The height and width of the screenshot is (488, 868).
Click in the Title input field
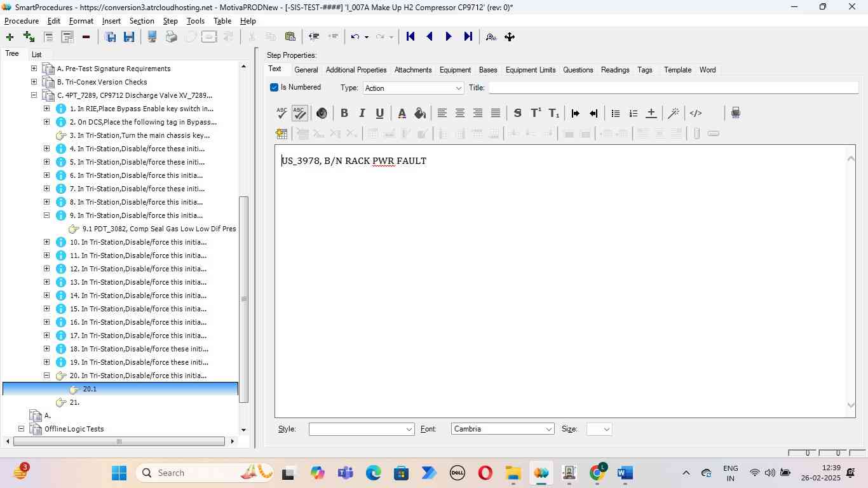tap(672, 88)
